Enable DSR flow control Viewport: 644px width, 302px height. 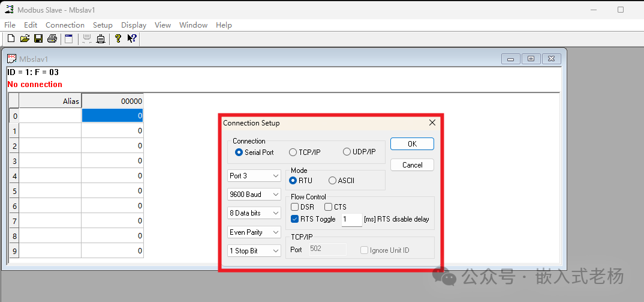click(302, 207)
